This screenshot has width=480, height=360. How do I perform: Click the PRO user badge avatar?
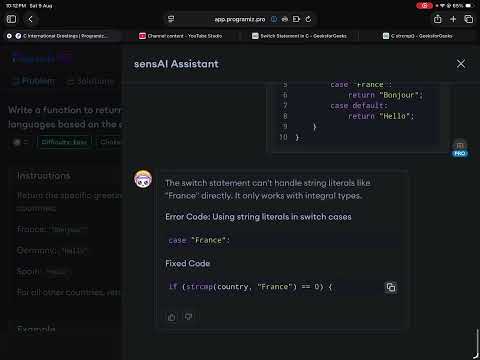point(460,148)
